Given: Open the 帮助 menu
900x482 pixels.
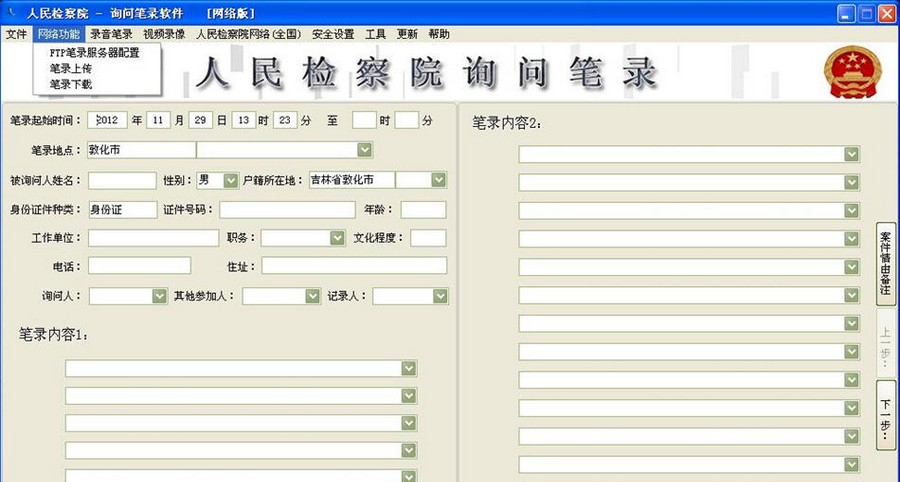Looking at the screenshot, I should click(x=439, y=34).
